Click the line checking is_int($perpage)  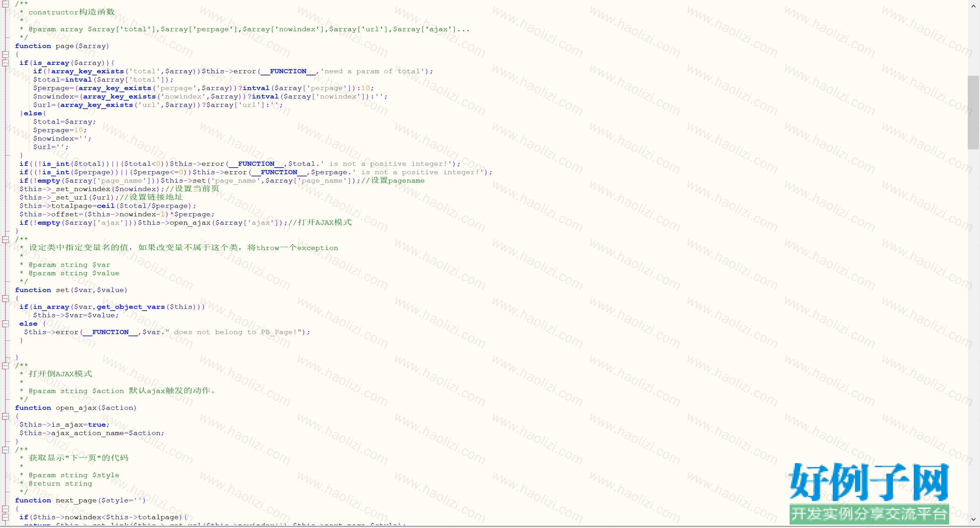(x=256, y=172)
